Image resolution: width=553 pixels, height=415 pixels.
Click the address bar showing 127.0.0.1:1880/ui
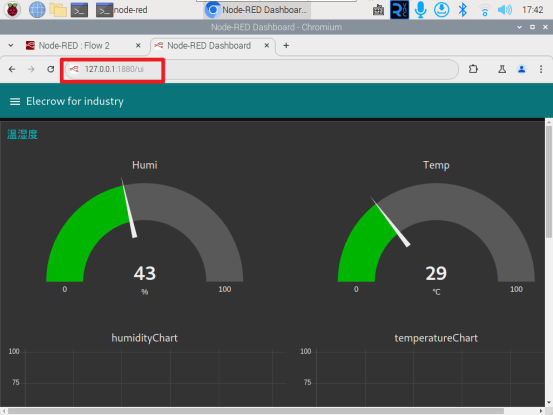261,69
